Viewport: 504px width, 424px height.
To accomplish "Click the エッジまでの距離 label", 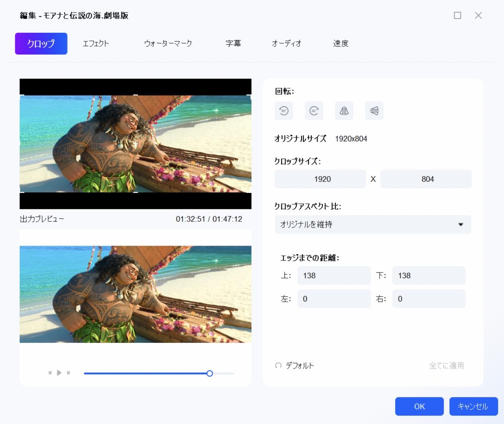I will tap(310, 258).
